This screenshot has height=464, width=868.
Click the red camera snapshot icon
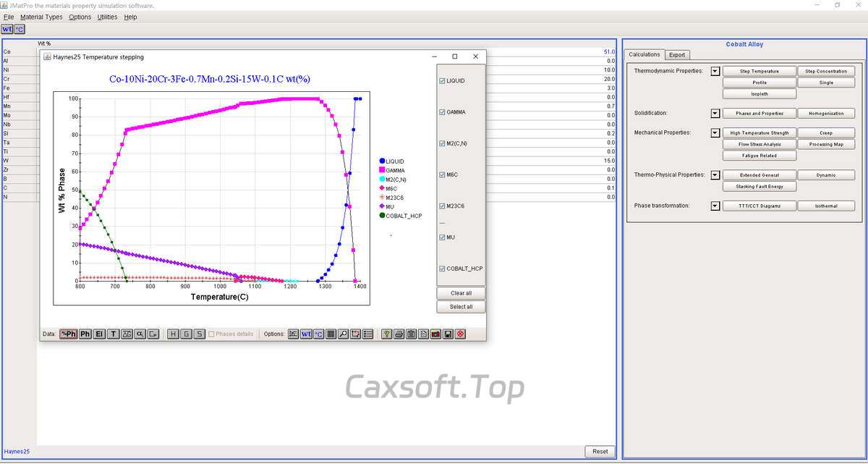pyautogui.click(x=435, y=334)
